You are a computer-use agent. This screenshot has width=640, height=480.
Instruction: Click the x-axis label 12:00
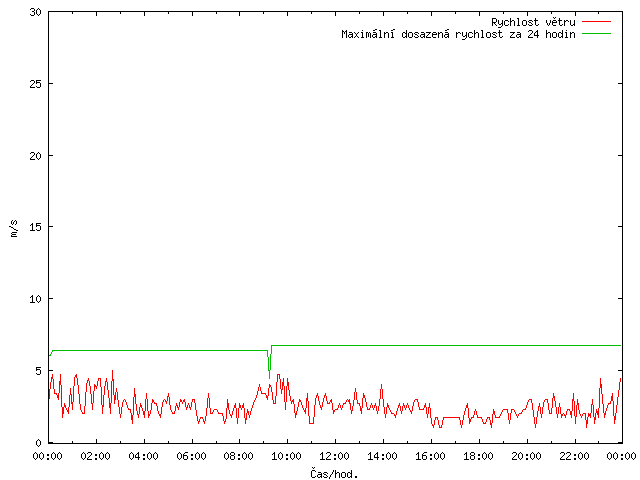click(x=334, y=456)
